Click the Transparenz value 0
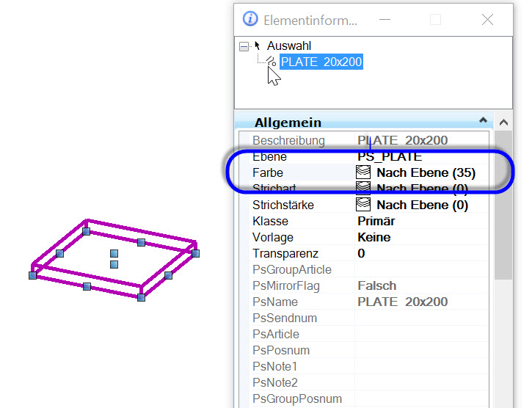Screen dimensions: 532x408 (361, 254)
